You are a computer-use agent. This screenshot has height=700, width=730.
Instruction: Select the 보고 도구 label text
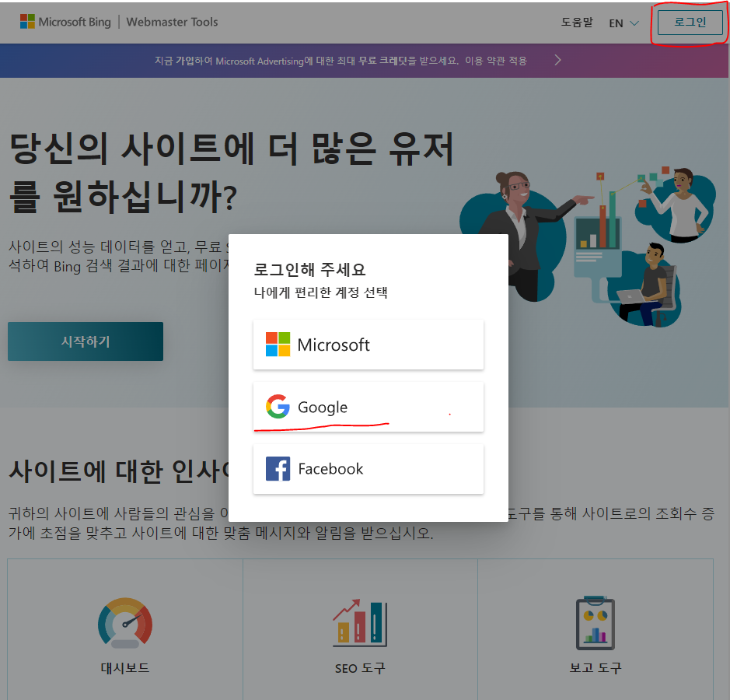click(596, 668)
